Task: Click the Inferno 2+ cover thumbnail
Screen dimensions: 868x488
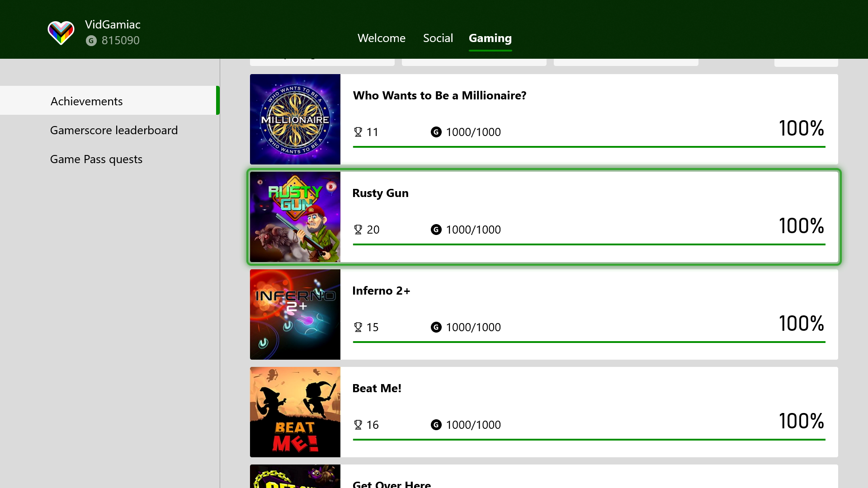Action: click(x=295, y=314)
